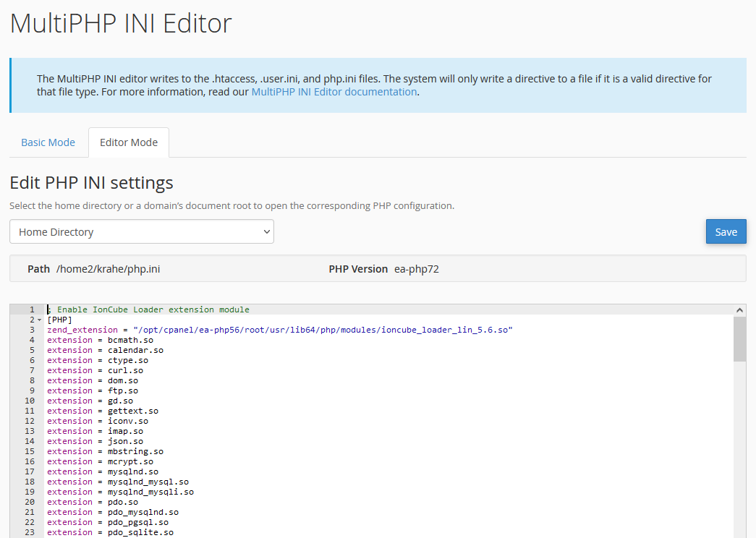Click the extension = gd.so line
The image size is (756, 538).
click(x=90, y=401)
